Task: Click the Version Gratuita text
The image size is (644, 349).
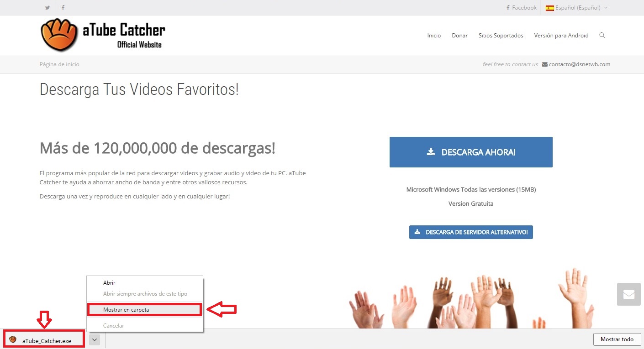Action: 471,204
